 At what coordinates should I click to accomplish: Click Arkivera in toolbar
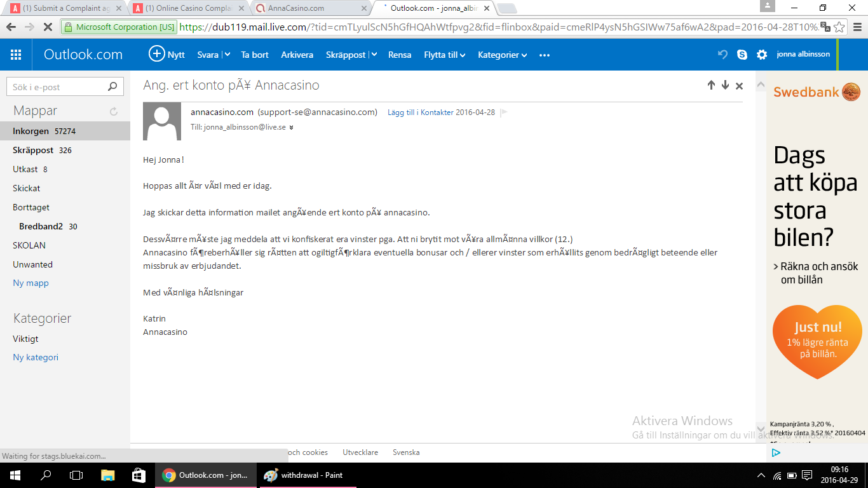[x=297, y=55]
